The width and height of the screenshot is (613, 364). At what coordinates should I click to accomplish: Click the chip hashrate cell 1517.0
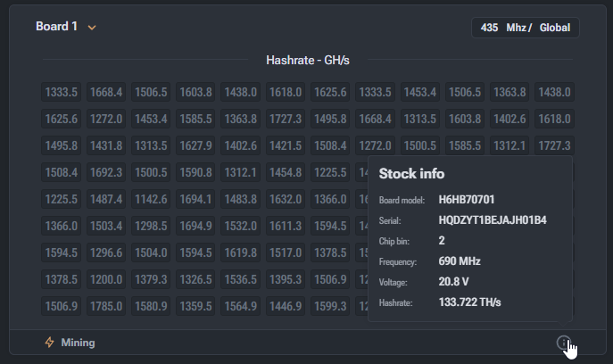click(x=286, y=252)
